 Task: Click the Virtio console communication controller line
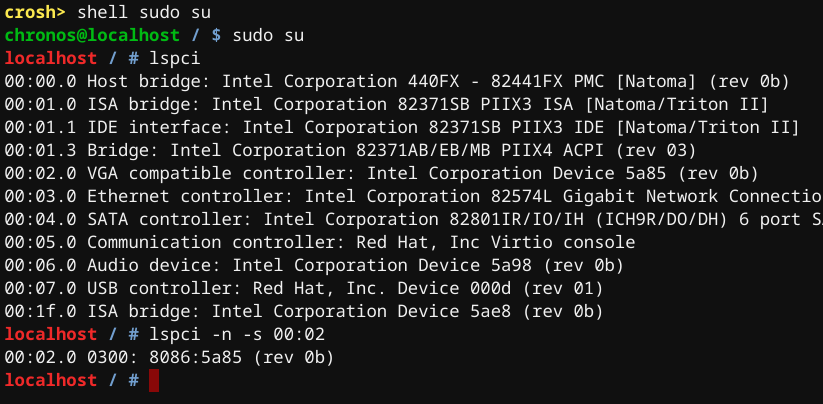coord(320,242)
